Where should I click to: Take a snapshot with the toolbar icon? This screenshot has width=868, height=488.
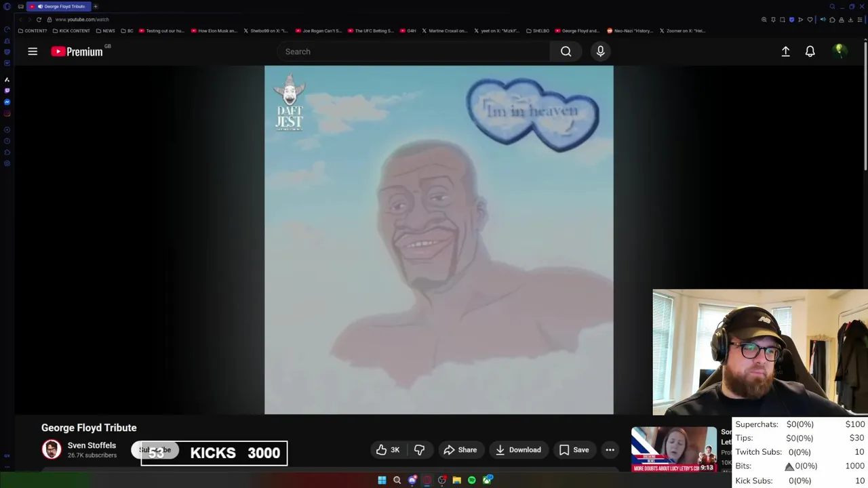tap(783, 20)
